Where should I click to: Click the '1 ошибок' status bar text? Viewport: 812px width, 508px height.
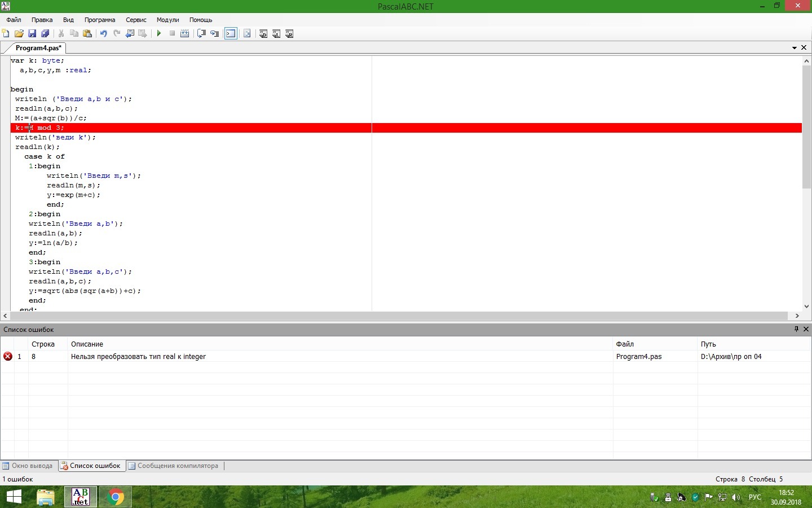coord(17,479)
